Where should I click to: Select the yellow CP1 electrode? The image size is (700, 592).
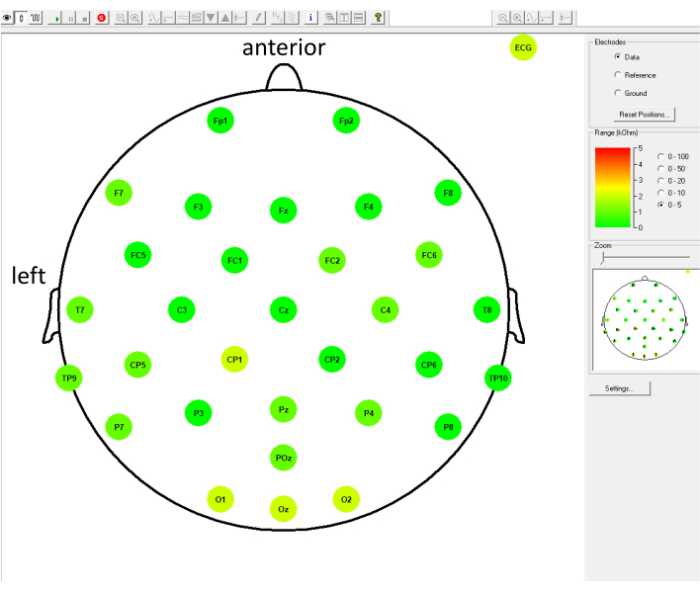234,359
